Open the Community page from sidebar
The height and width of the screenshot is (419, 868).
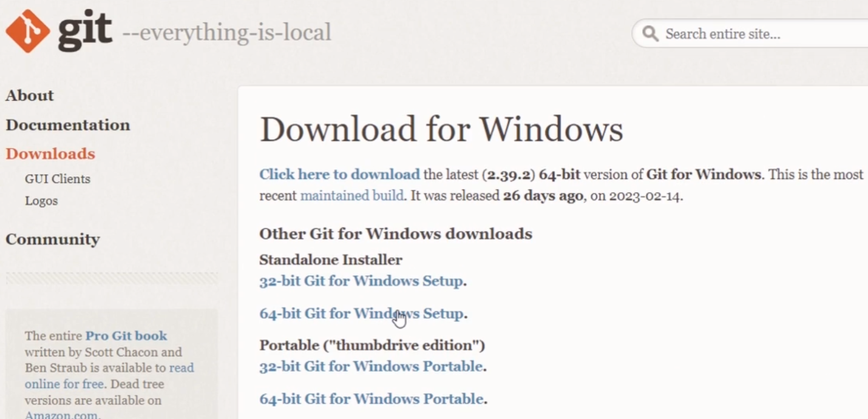pos(53,239)
